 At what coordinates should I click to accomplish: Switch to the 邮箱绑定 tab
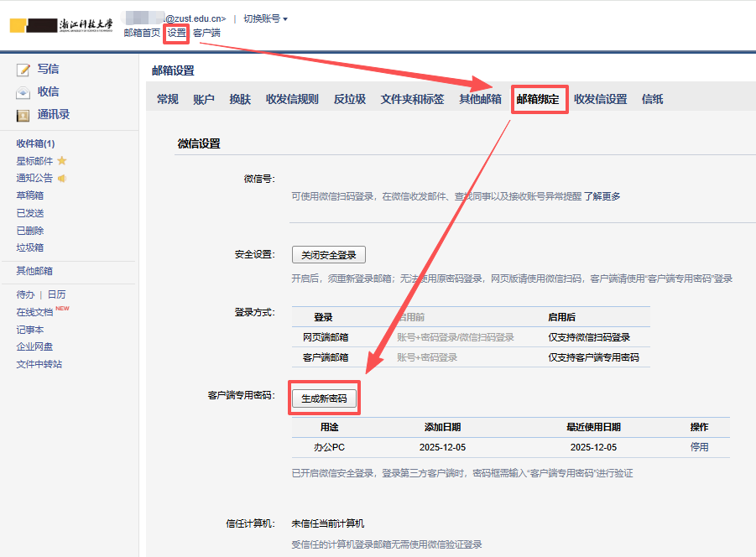coord(542,99)
